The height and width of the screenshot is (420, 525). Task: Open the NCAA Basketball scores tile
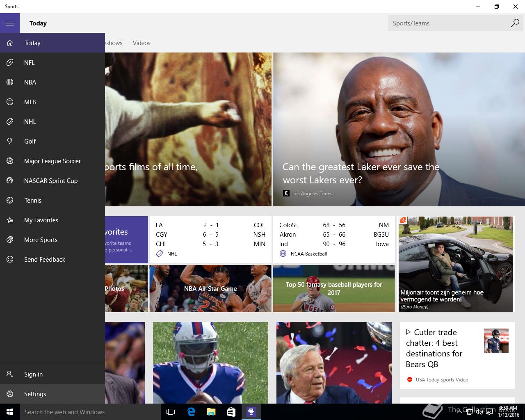334,240
